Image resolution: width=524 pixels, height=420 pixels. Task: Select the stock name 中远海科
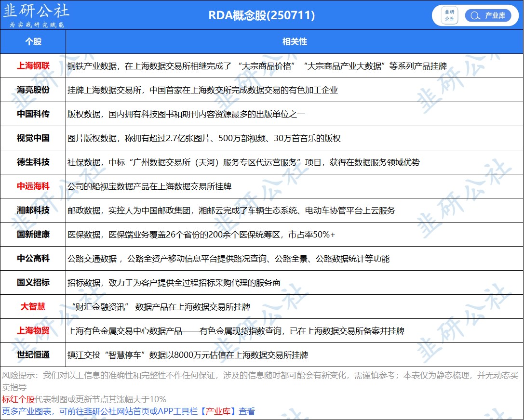(x=33, y=186)
